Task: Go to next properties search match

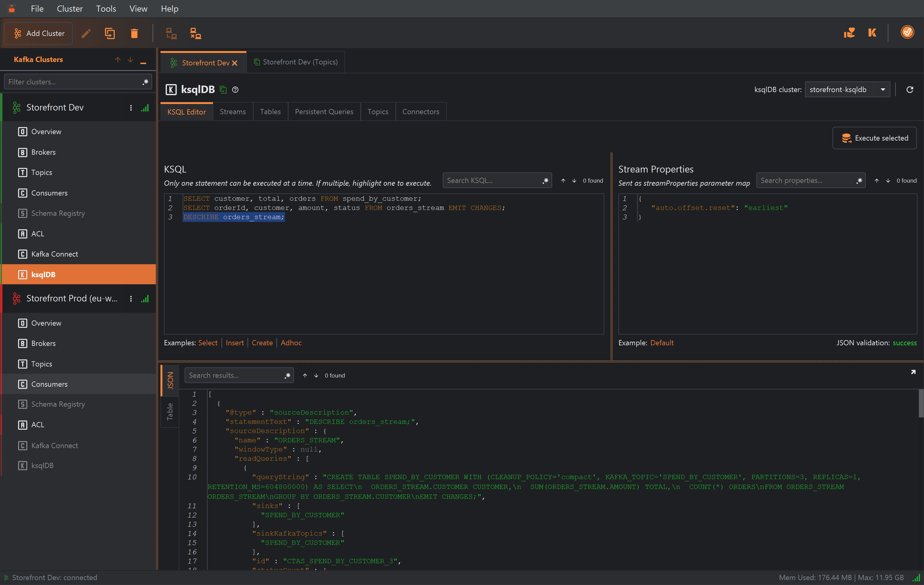Action: tap(888, 180)
